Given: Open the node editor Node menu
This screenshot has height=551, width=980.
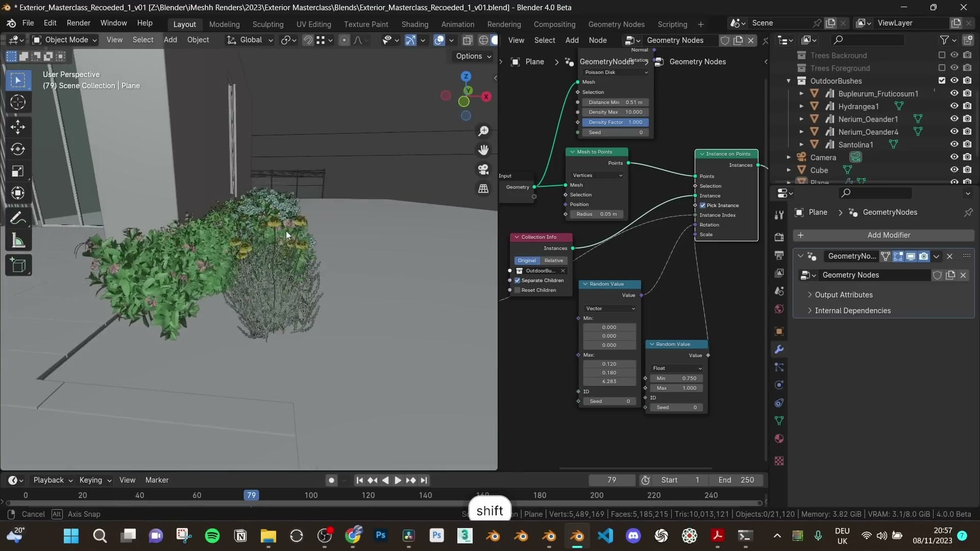Looking at the screenshot, I should pyautogui.click(x=598, y=40).
